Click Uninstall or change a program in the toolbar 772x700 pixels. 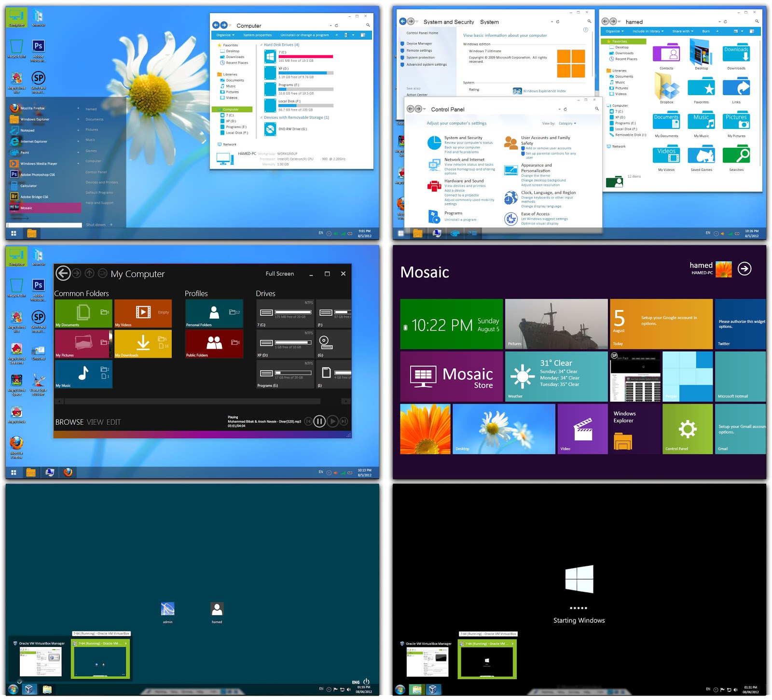[x=304, y=35]
